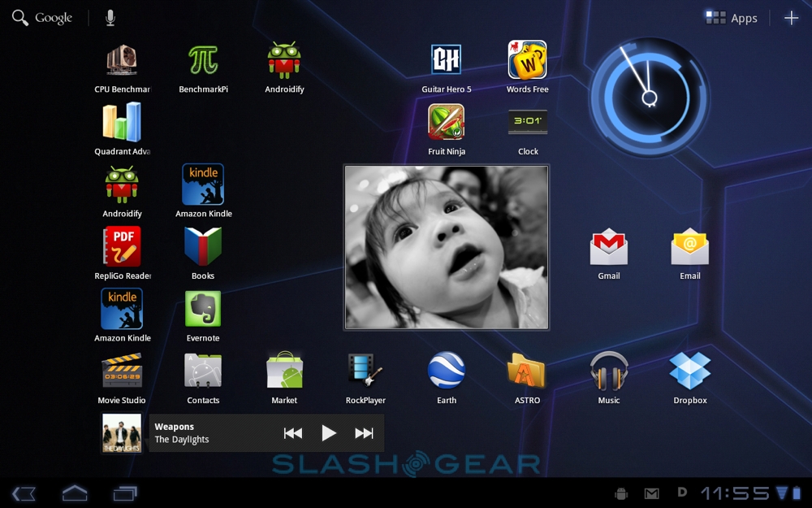This screenshot has width=812, height=508.
Task: Play the song Weapons
Action: pyautogui.click(x=328, y=433)
